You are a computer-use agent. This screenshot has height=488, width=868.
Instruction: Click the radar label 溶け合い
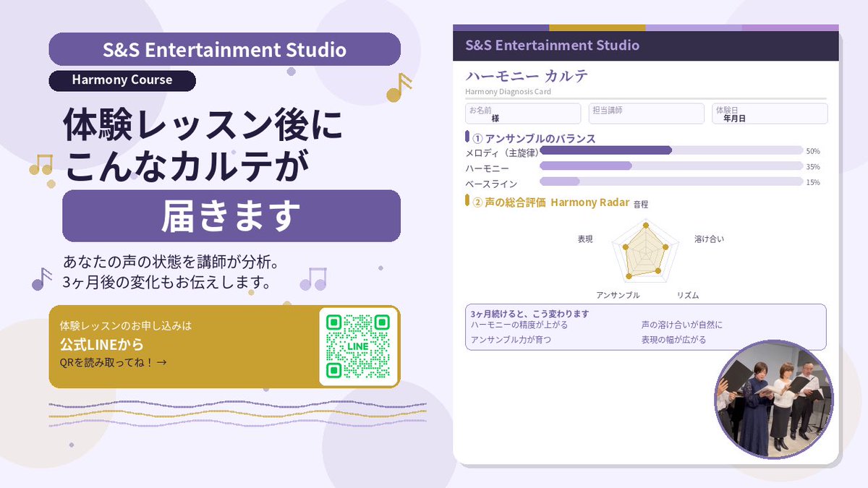[x=709, y=239]
